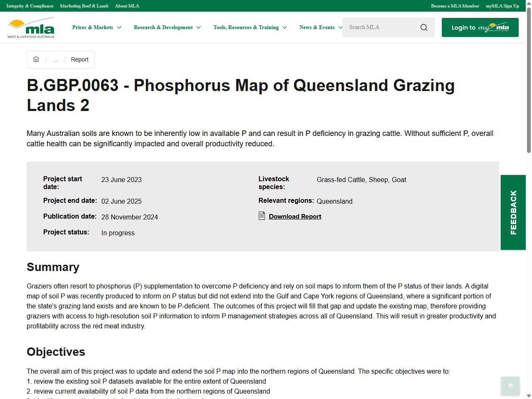Click the '23 June 2023' start date
This screenshot has width=532, height=399.
[121, 180]
